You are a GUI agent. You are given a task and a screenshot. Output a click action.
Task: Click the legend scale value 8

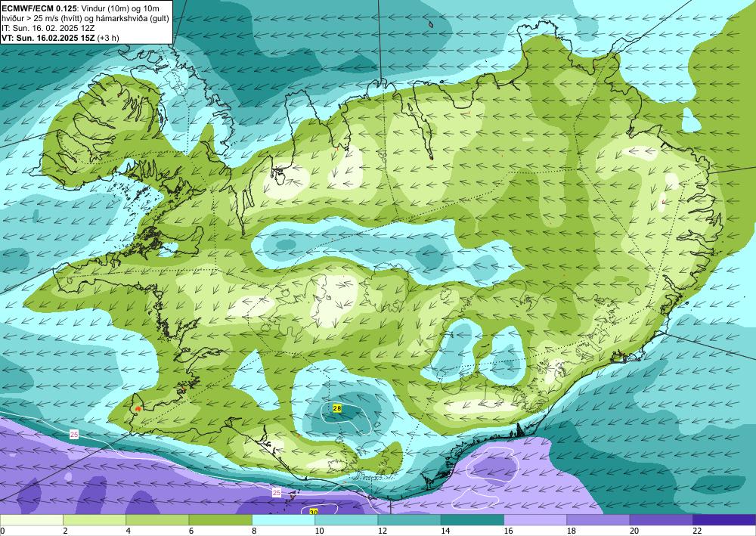click(x=254, y=531)
